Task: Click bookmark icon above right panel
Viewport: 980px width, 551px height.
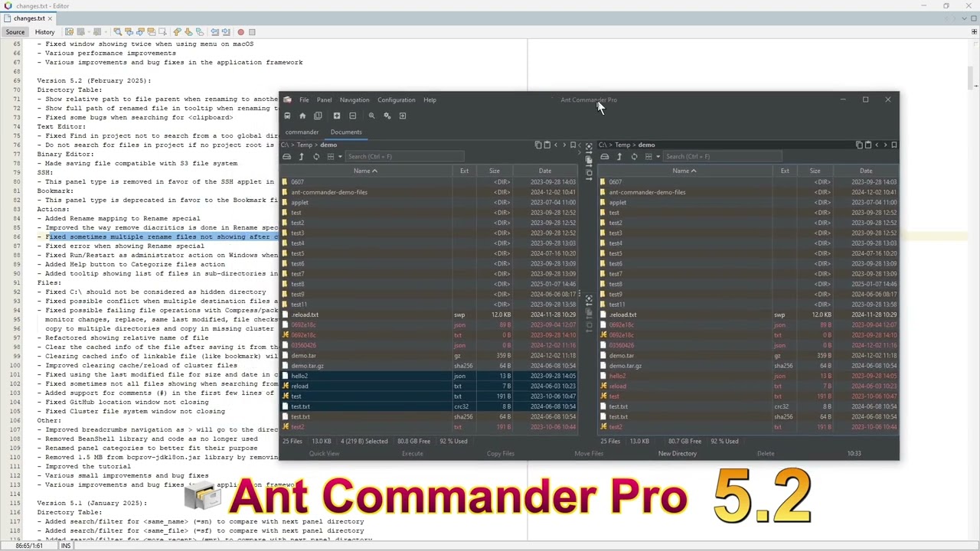Action: point(894,145)
